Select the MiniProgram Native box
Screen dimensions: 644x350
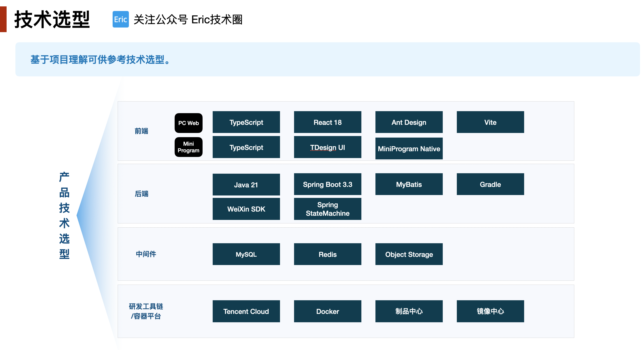click(x=409, y=148)
